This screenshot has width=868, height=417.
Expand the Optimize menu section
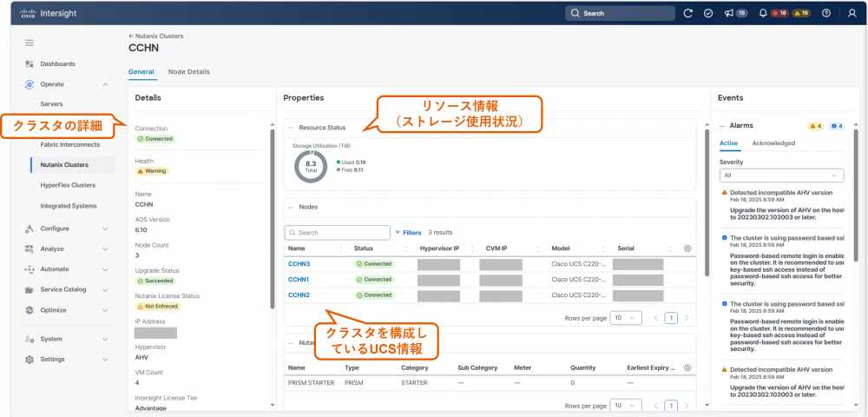click(x=105, y=310)
